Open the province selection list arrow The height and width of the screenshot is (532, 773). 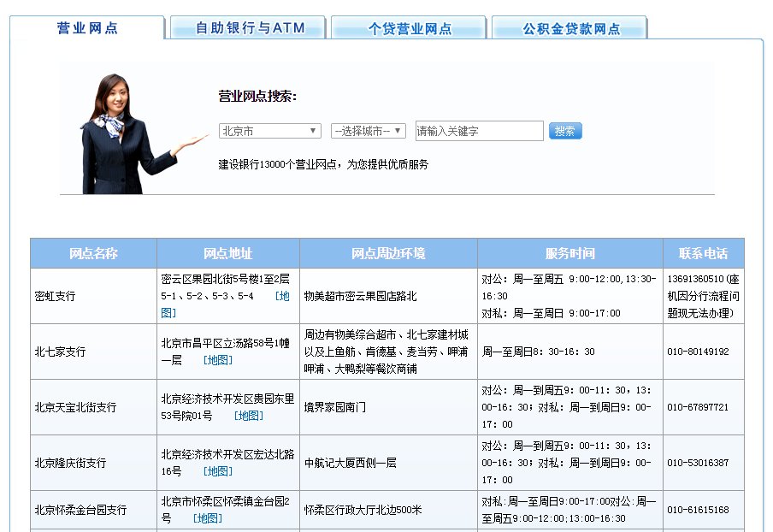[315, 130]
